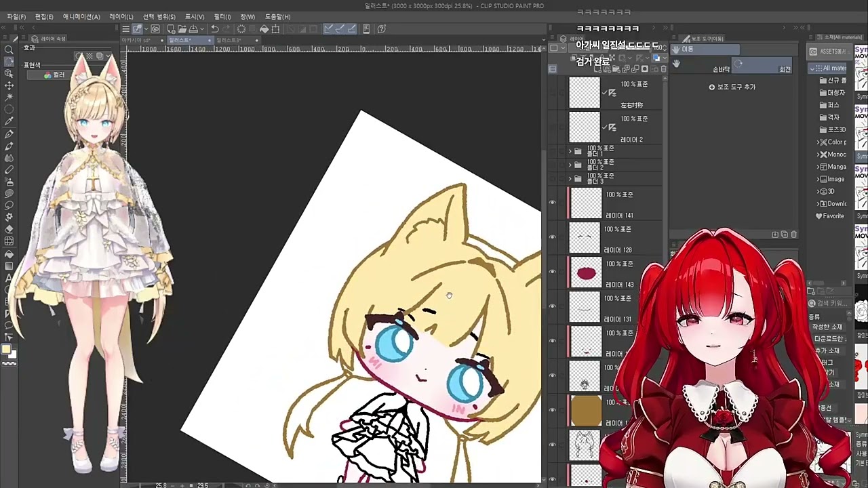Click the New document icon
The width and height of the screenshot is (868, 488).
171,28
